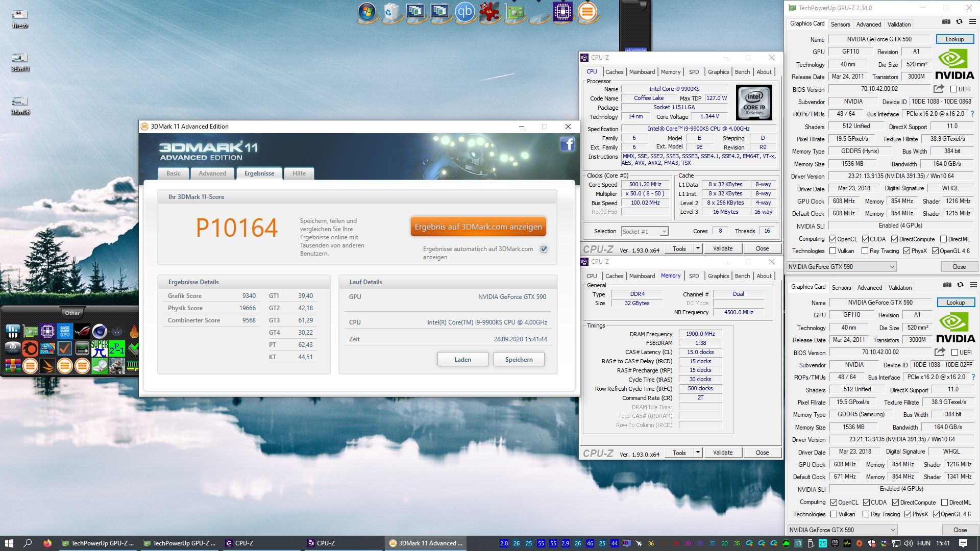Toggle the UEFI checkbox in lower GPU-Z
The image size is (980, 551).
(x=954, y=353)
